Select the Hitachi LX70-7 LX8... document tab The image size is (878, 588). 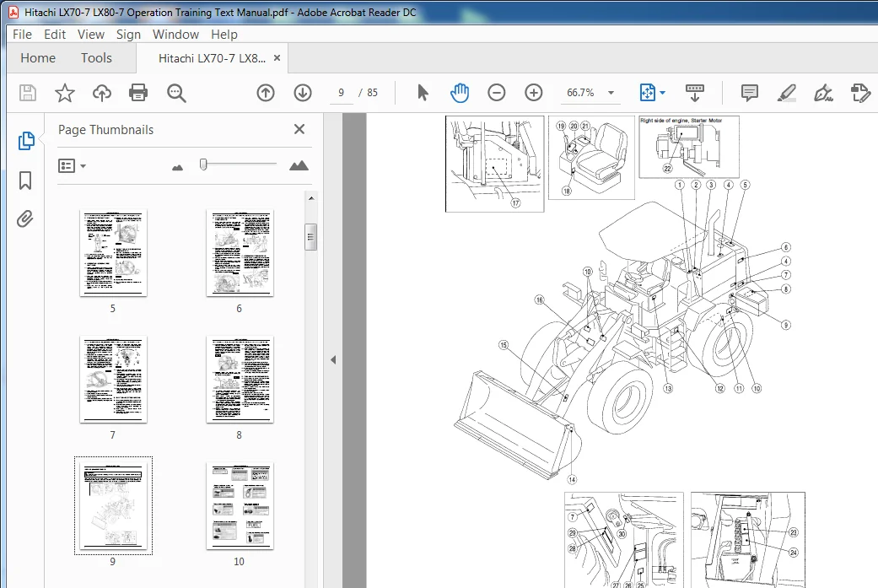click(212, 58)
